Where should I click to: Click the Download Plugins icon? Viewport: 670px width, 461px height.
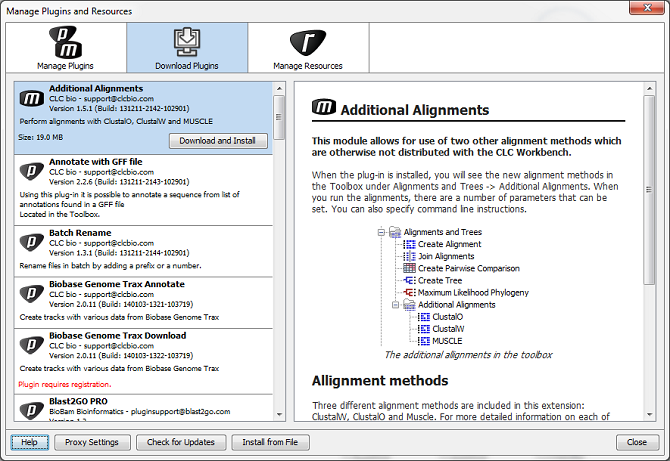click(187, 44)
